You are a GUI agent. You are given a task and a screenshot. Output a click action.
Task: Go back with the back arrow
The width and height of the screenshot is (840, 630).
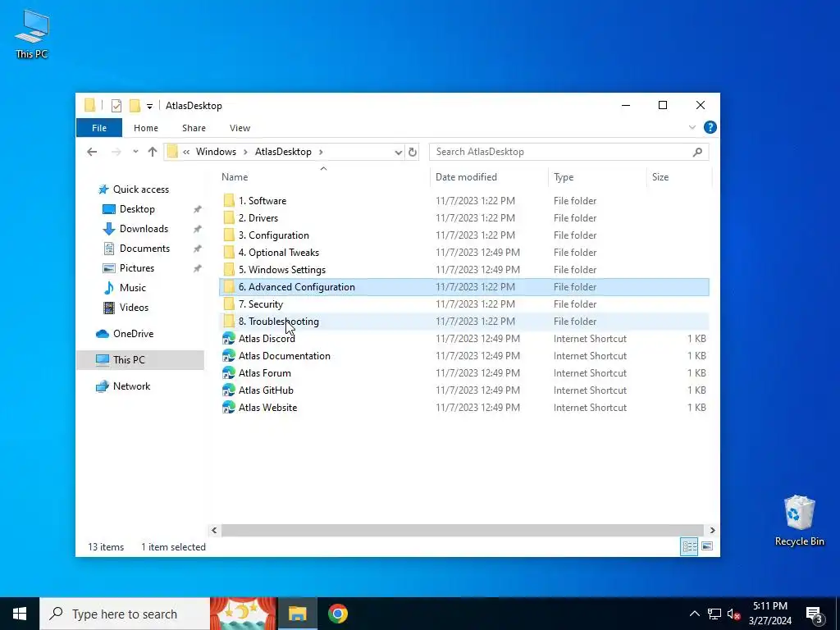(92, 152)
